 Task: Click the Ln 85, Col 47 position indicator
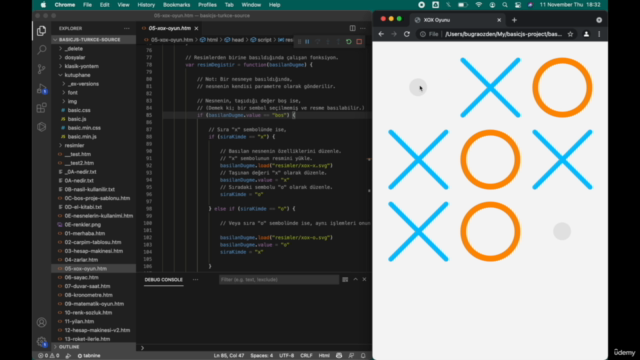(229, 356)
